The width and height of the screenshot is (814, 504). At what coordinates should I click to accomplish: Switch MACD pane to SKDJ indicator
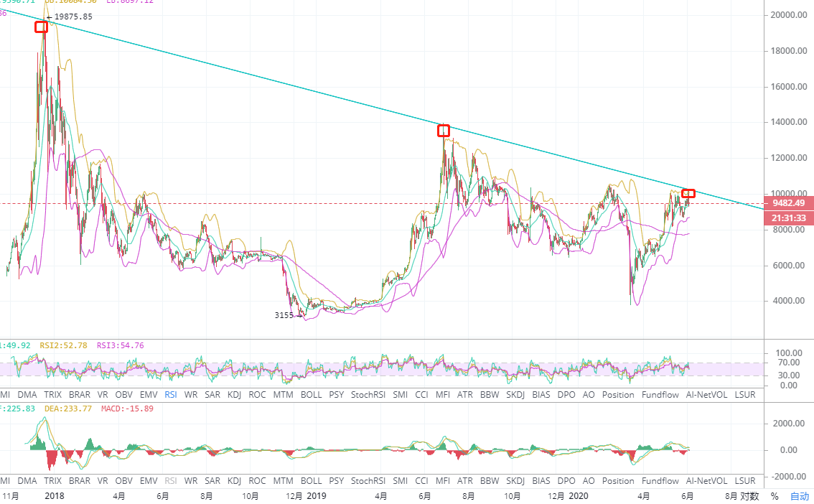[515, 480]
